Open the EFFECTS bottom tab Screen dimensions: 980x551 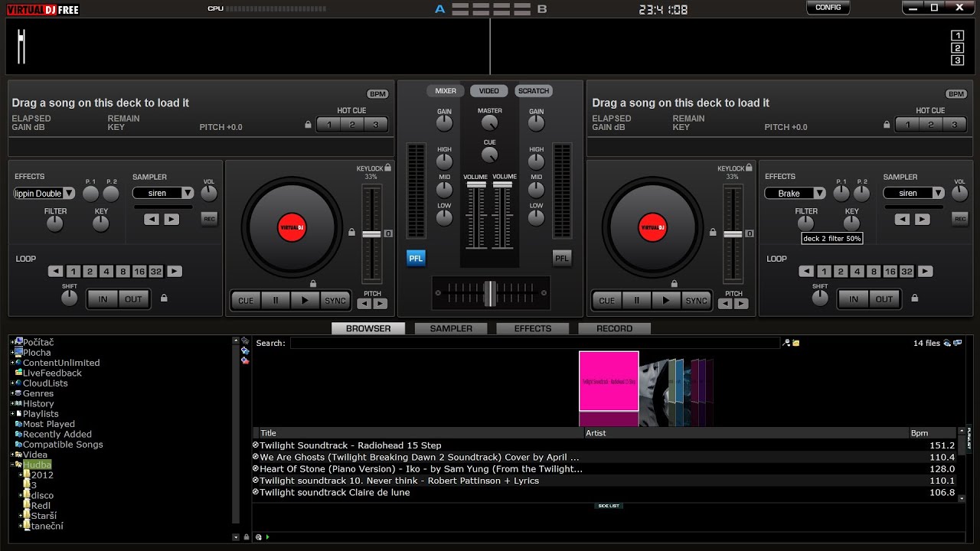click(x=533, y=328)
